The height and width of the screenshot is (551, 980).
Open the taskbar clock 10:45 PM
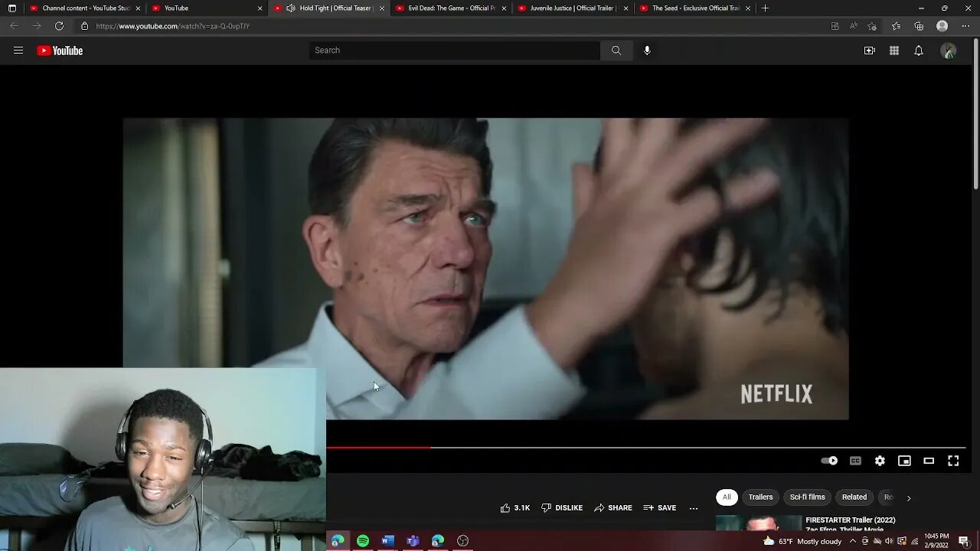pos(936,541)
